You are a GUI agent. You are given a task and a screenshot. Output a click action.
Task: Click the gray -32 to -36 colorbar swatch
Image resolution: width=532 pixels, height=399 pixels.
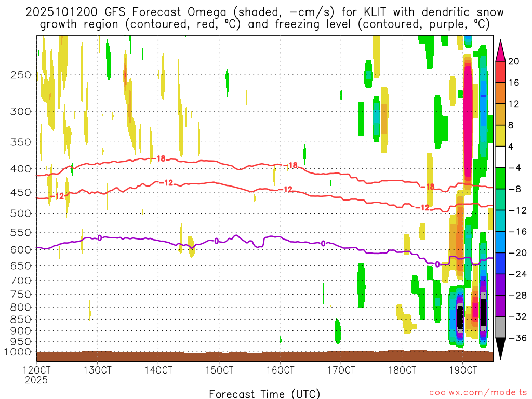pyautogui.click(x=500, y=327)
